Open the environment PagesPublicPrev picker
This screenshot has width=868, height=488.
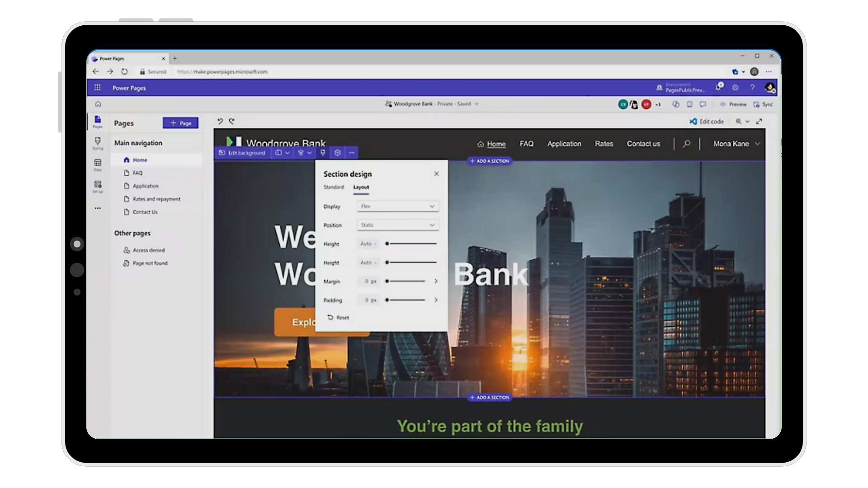tap(681, 88)
